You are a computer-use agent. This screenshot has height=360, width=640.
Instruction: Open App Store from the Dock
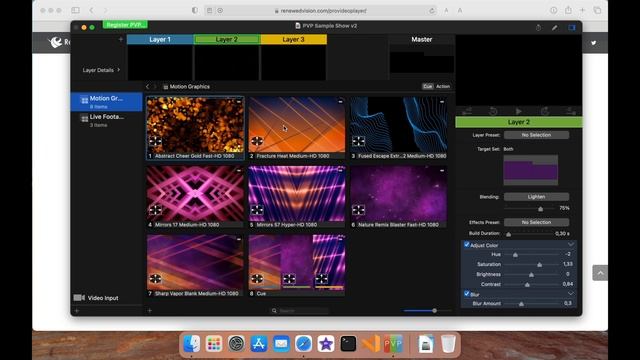click(259, 344)
